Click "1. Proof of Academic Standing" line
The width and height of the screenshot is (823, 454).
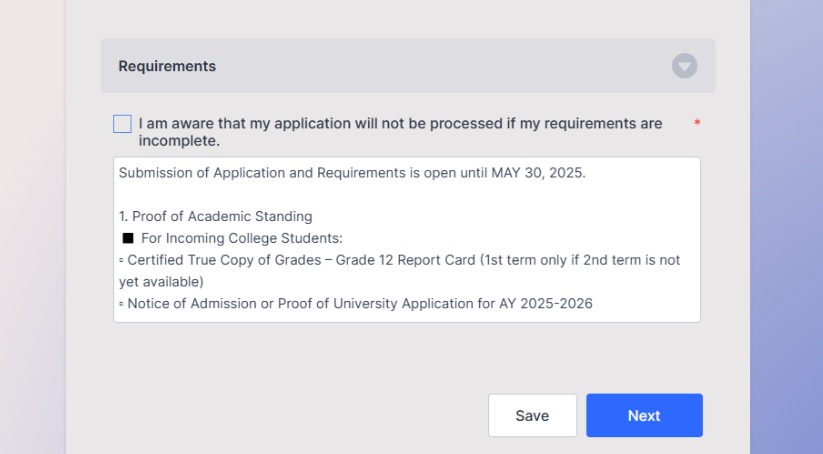coord(216,216)
